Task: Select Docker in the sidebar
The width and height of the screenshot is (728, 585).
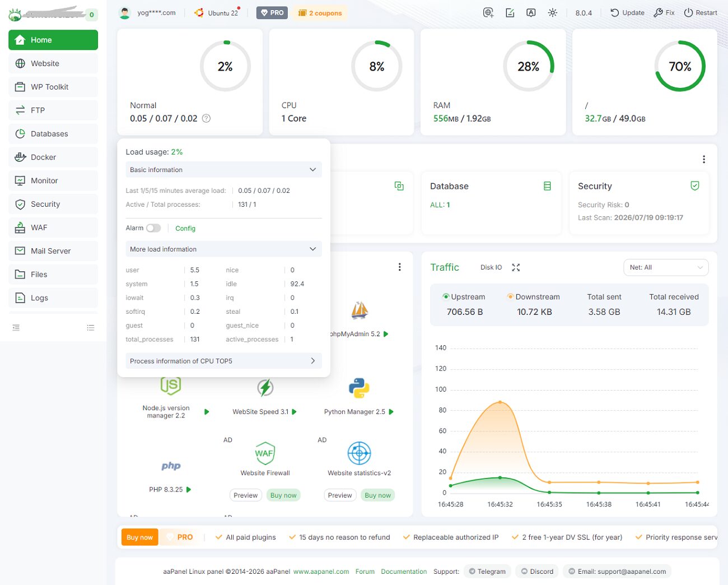Action: 53,157
